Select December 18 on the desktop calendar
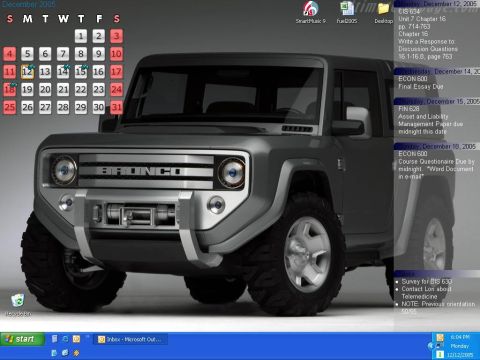Screen dimensions: 480x360 [x=10, y=89]
